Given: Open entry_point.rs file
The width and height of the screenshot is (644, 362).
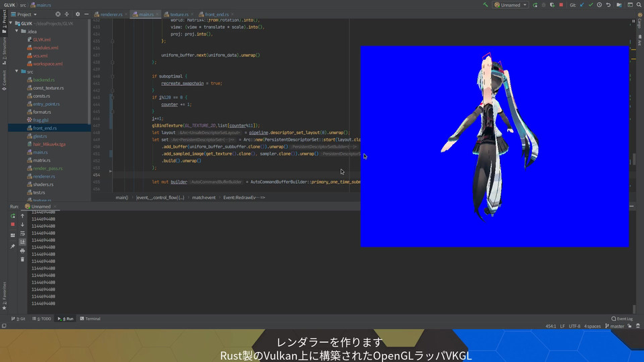Looking at the screenshot, I should (x=46, y=104).
